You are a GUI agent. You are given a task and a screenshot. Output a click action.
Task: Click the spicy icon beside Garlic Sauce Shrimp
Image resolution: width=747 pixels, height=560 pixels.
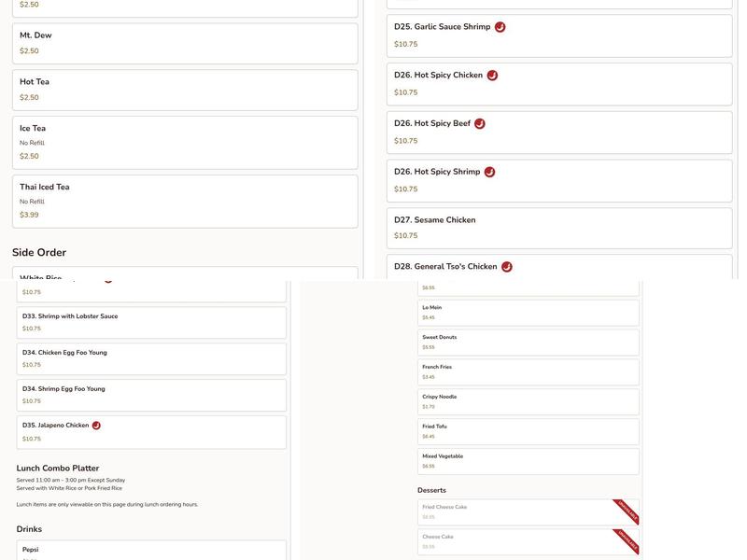500,27
